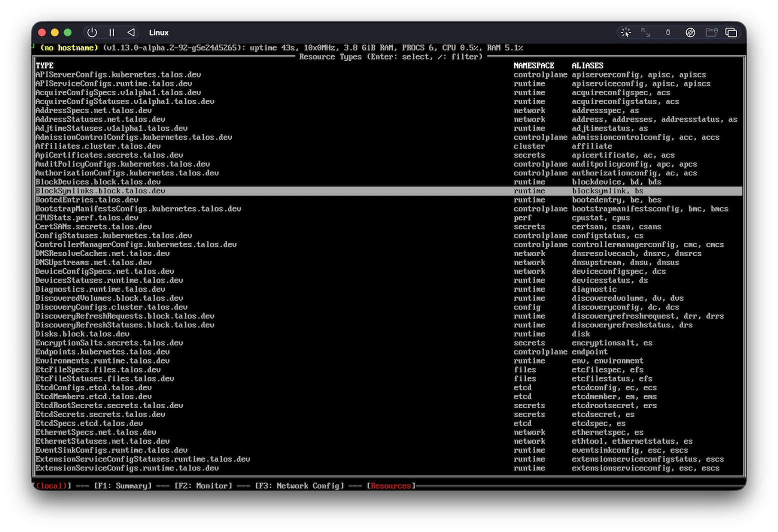Screen dimensions: 778x532
Task: Click the Endpoints.kubernetes.talos.dev resource
Action: click(x=102, y=351)
